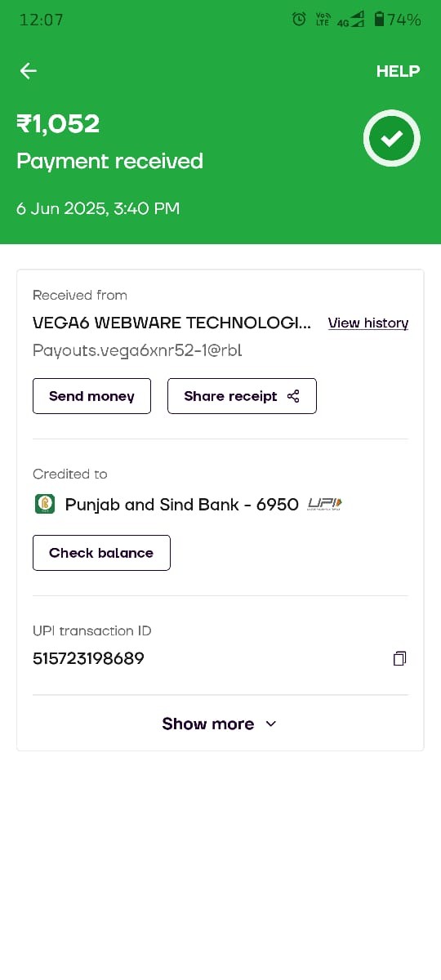Open HELP in the top bar
Screen dimensions: 441x980
tap(398, 71)
